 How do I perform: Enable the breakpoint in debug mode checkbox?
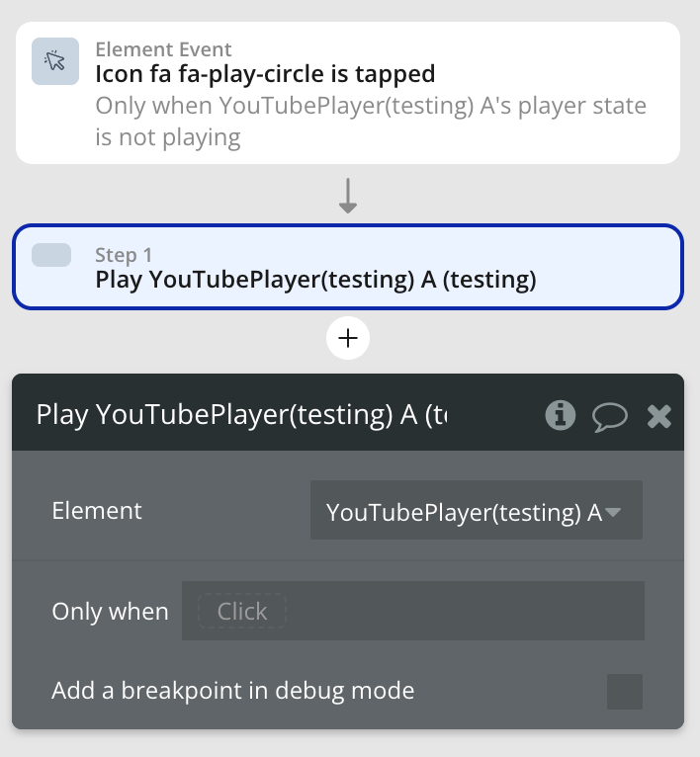tap(624, 691)
